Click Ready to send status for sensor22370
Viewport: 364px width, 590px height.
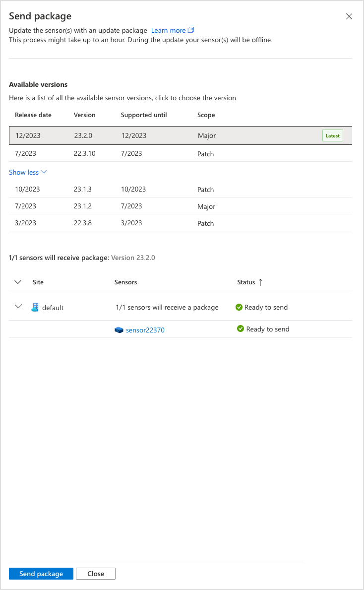(268, 329)
